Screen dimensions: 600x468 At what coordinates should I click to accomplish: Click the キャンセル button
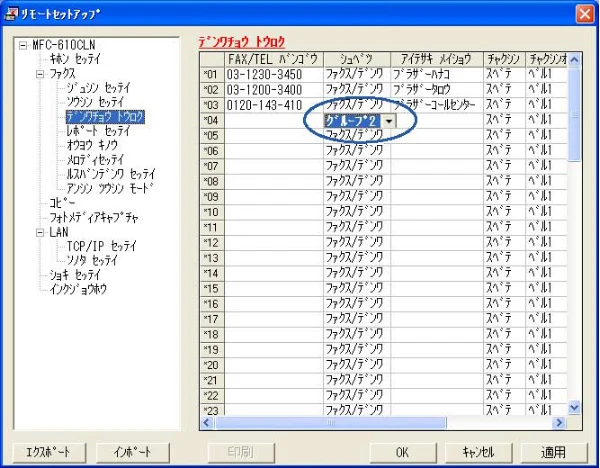click(x=479, y=452)
